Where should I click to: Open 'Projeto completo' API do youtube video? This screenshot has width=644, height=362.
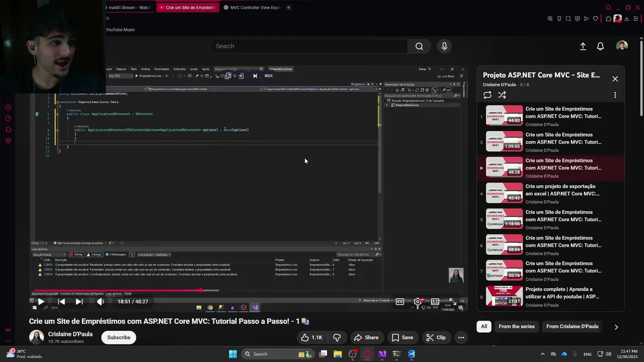[x=551, y=297]
